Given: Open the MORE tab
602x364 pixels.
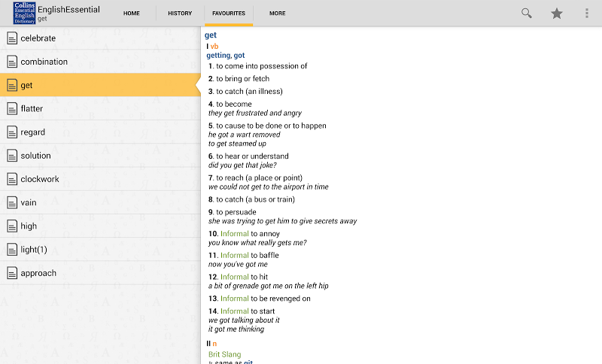Looking at the screenshot, I should click(277, 13).
